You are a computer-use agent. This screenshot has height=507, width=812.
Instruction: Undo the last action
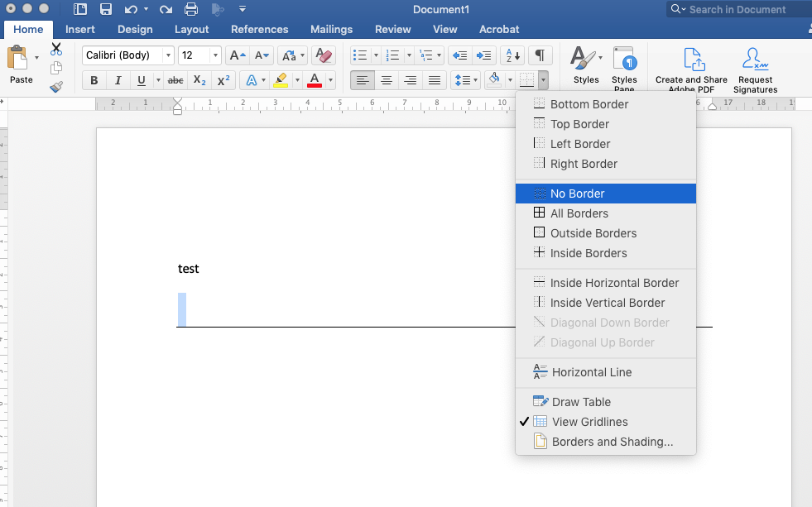(x=131, y=9)
